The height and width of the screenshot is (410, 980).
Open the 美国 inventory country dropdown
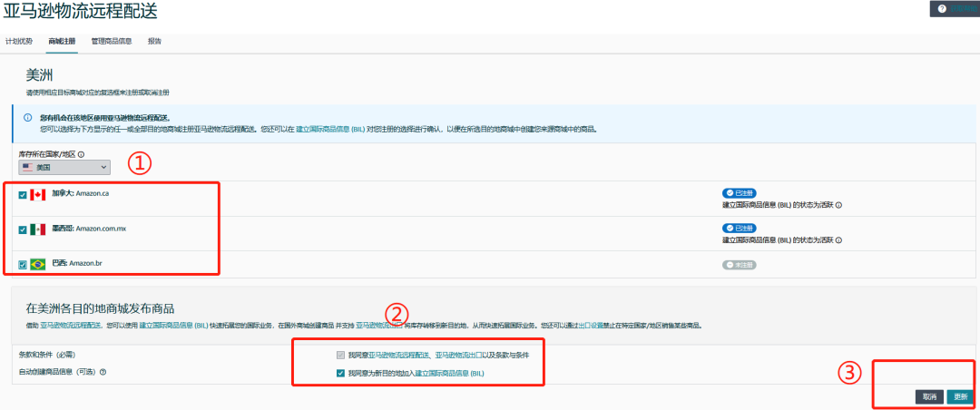64,168
